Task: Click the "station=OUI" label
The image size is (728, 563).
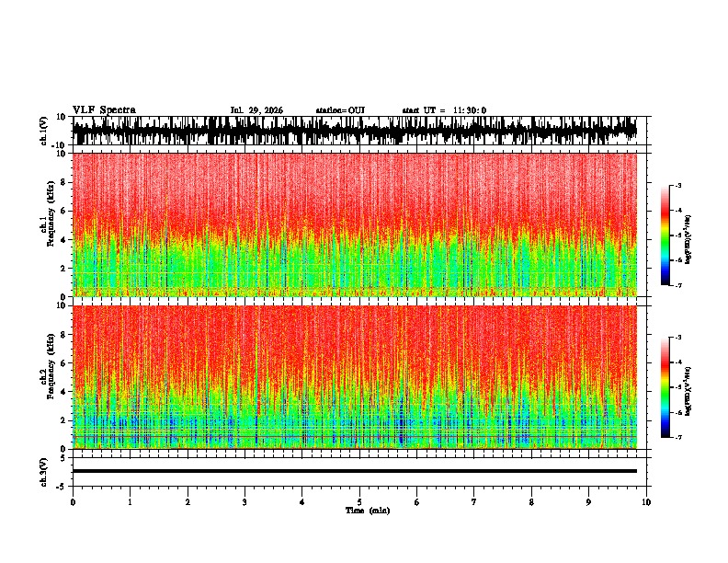Action: [340, 110]
